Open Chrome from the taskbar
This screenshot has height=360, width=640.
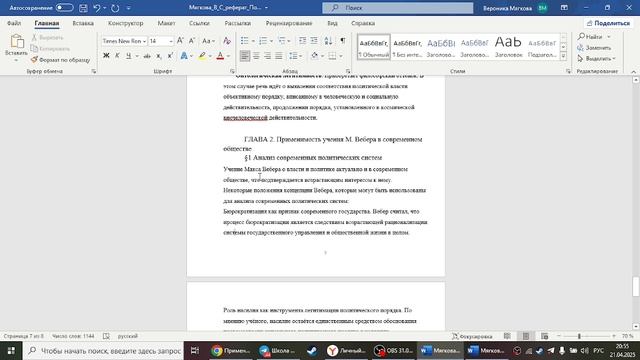coord(231,351)
